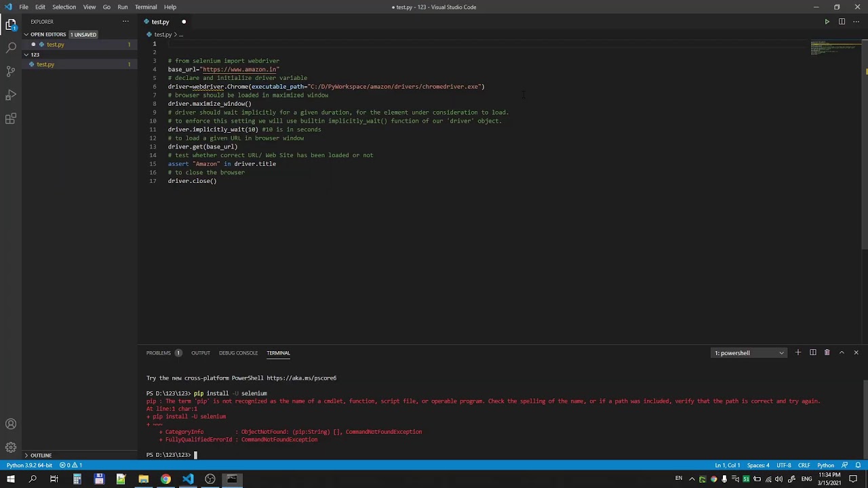Click the taskbar clock showing 11:34 PM
This screenshot has width=868, height=488.
click(831, 479)
